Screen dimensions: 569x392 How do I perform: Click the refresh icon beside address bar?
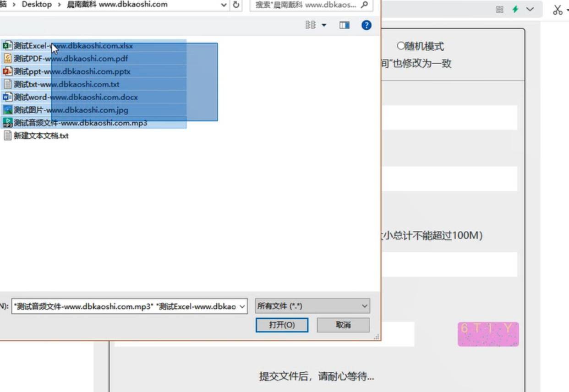236,5
